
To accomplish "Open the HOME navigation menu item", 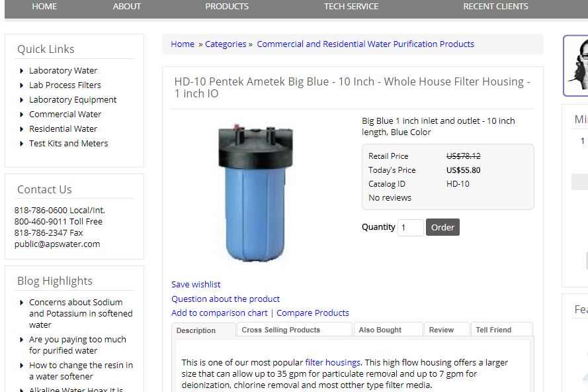I will click(x=44, y=7).
